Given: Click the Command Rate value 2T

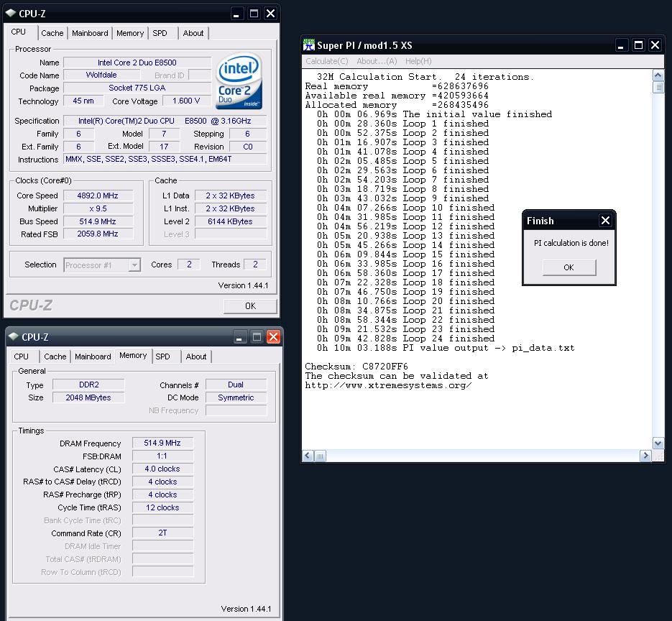Looking at the screenshot, I should pos(162,533).
